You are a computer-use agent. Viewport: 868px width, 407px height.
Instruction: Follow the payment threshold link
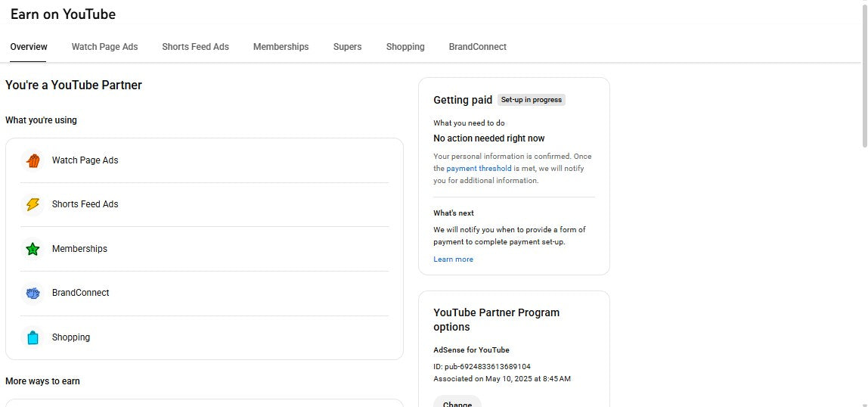pyautogui.click(x=479, y=169)
